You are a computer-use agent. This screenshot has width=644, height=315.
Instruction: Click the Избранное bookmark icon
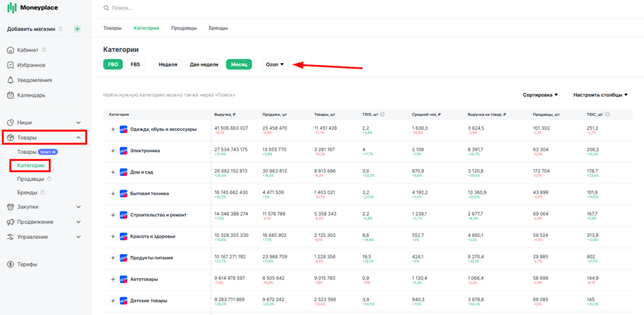tap(11, 65)
